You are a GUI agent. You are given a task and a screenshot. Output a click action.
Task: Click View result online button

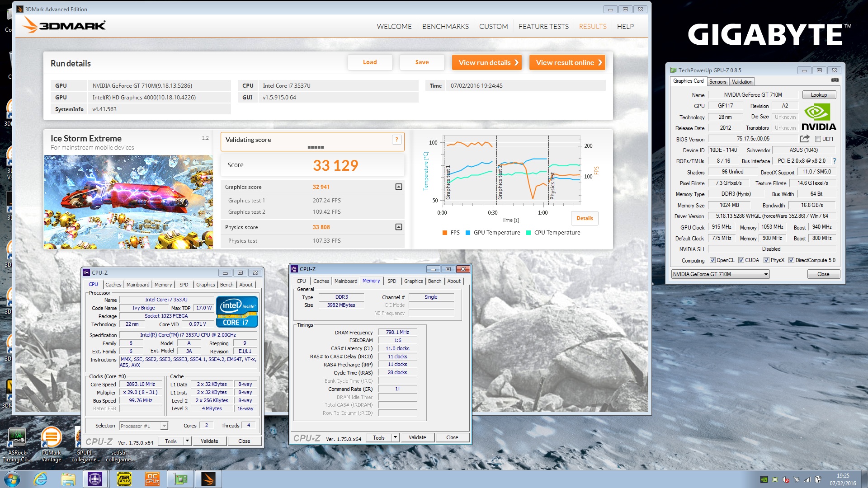[567, 62]
